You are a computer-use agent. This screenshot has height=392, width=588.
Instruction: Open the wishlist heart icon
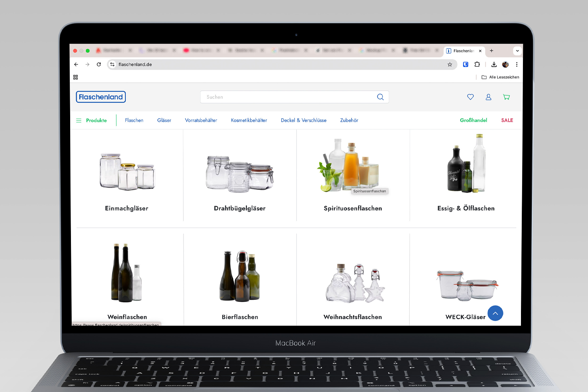coord(470,97)
